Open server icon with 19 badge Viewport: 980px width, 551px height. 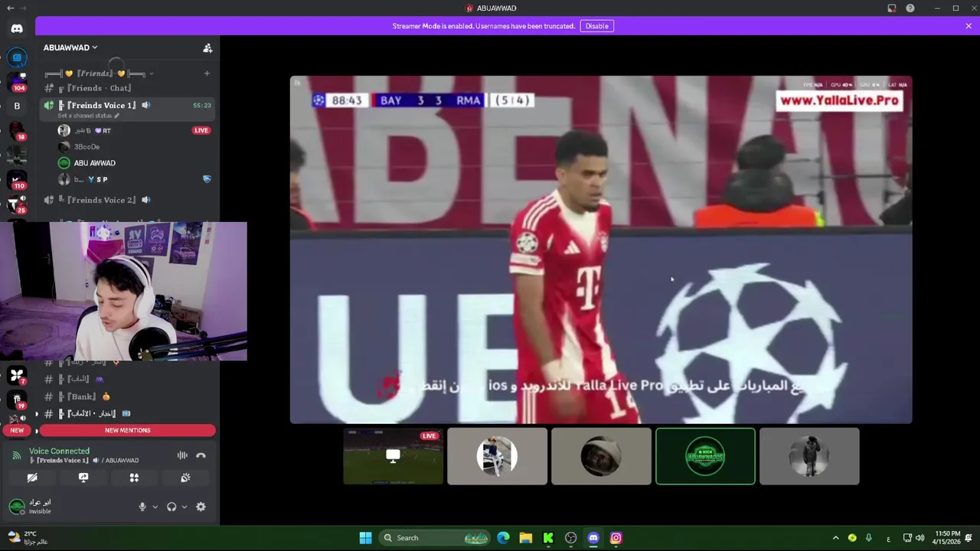(17, 399)
